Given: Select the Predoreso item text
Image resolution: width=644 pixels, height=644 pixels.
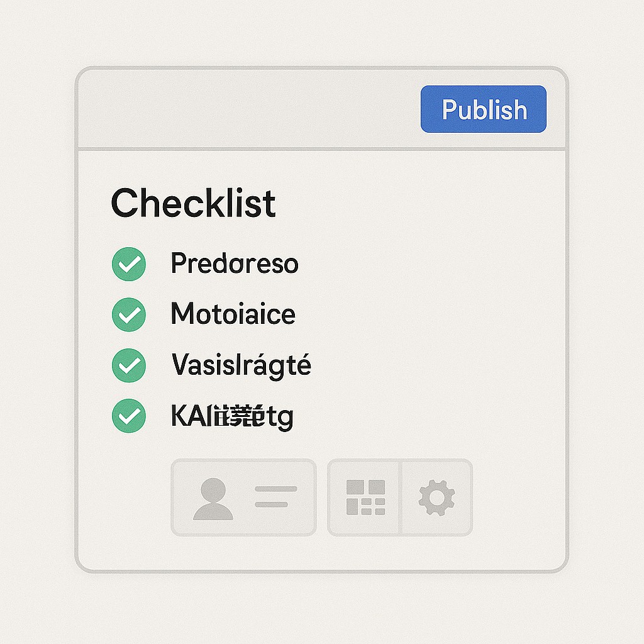Looking at the screenshot, I should pyautogui.click(x=234, y=264).
